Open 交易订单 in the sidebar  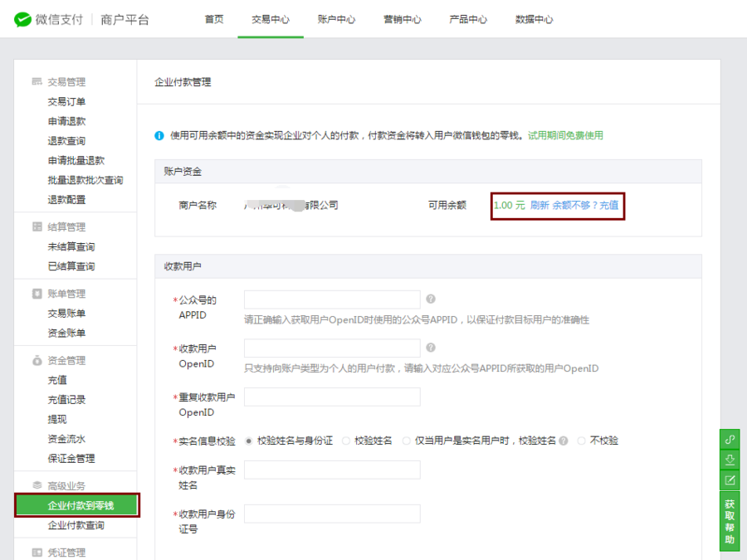(x=66, y=101)
